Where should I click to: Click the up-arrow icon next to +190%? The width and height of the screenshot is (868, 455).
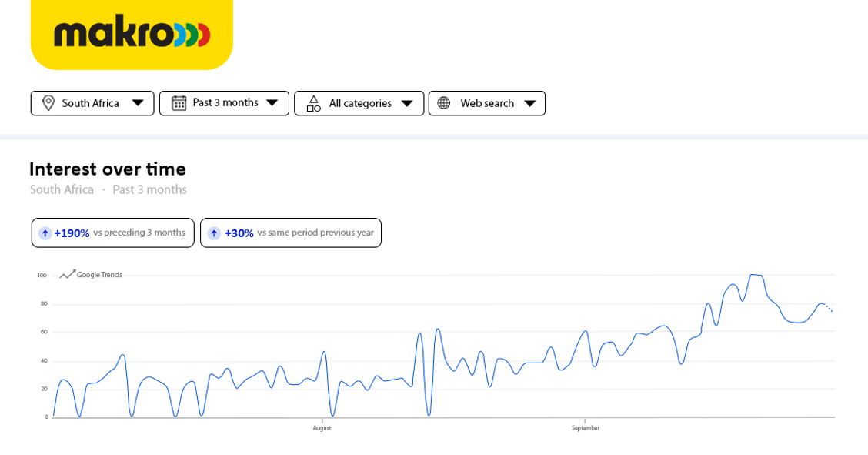[45, 233]
